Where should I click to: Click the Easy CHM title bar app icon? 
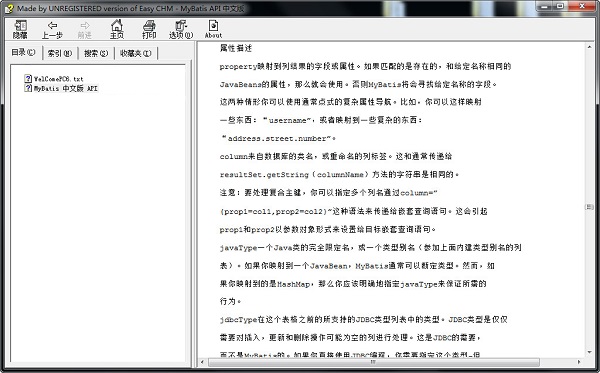click(9, 8)
